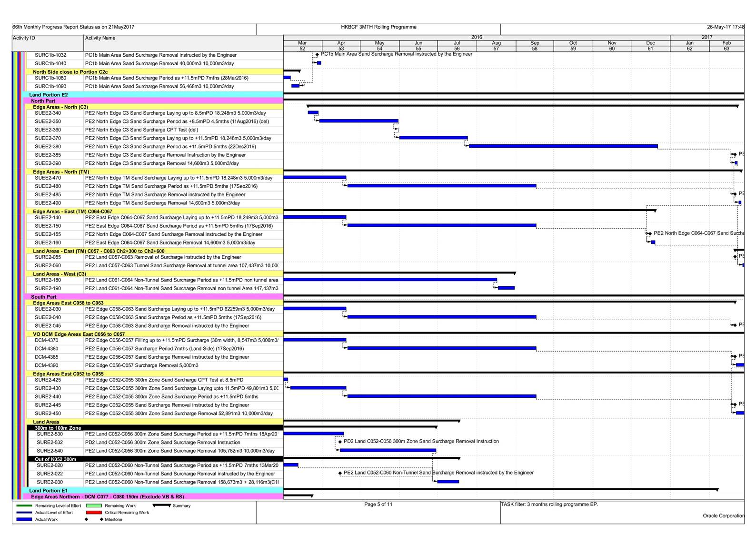Click the Mar month header

pyautogui.click(x=302, y=43)
